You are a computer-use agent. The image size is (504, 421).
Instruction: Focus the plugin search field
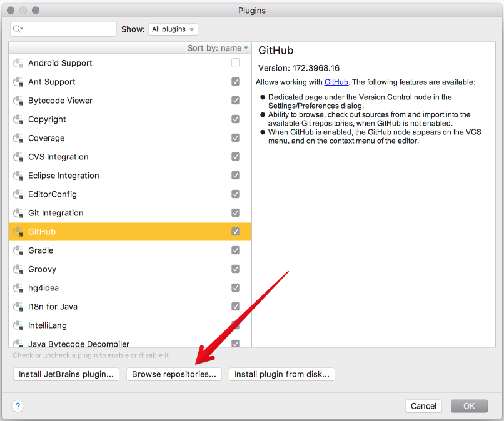pos(63,29)
